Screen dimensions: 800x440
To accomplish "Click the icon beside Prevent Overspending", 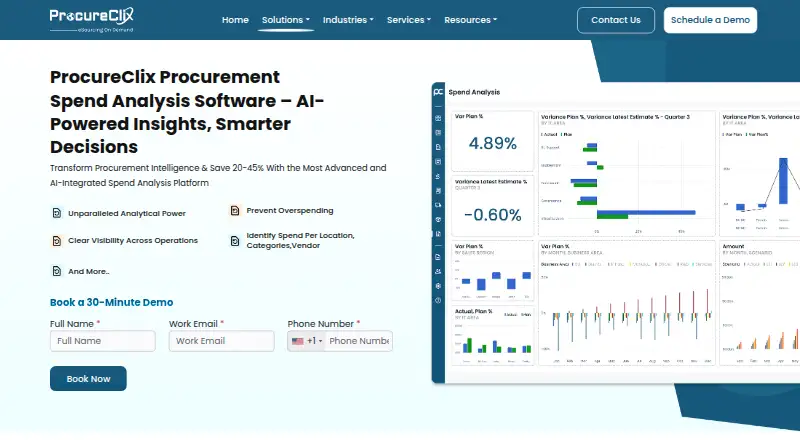I will 235,210.
